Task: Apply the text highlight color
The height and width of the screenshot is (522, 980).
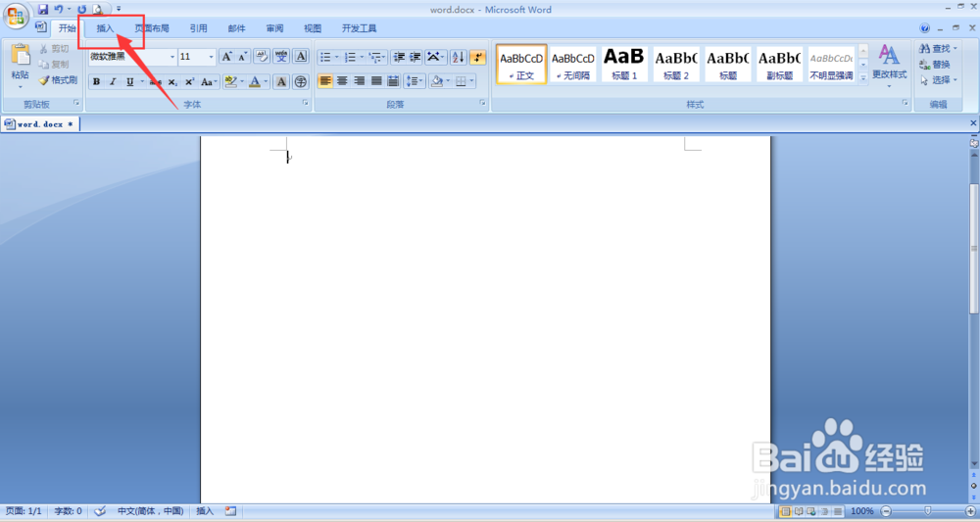Action: (230, 82)
